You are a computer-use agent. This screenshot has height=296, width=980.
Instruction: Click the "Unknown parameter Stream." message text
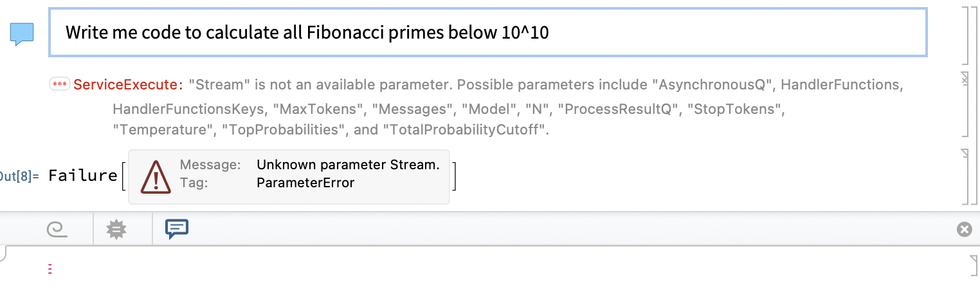[348, 165]
